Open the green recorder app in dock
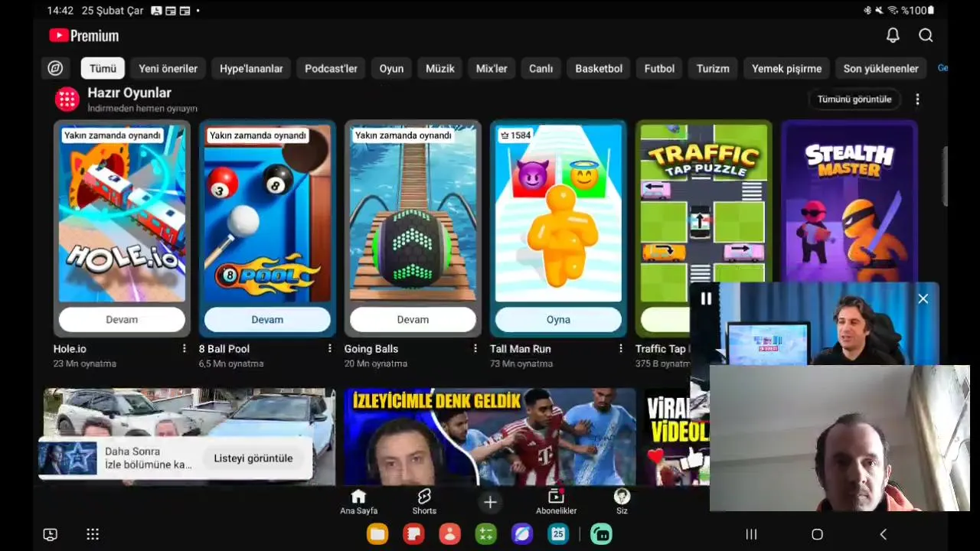980x551 pixels. point(602,534)
